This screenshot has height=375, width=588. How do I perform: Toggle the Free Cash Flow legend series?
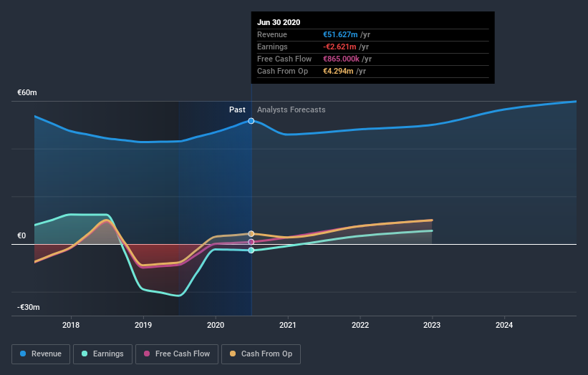click(x=177, y=354)
